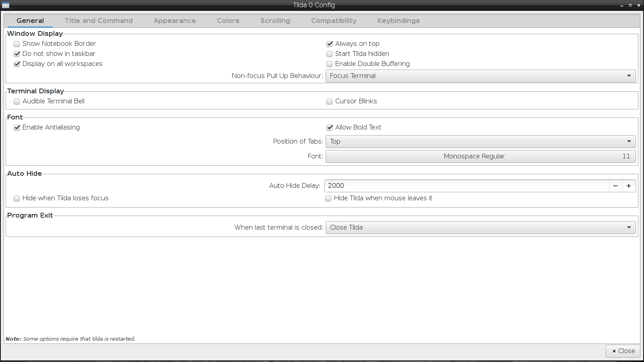Open the Colors tab
The image size is (644, 362).
pyautogui.click(x=228, y=21)
